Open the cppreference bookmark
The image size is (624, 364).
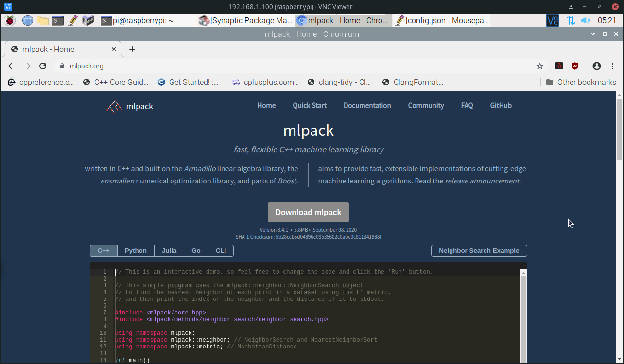[x=41, y=82]
